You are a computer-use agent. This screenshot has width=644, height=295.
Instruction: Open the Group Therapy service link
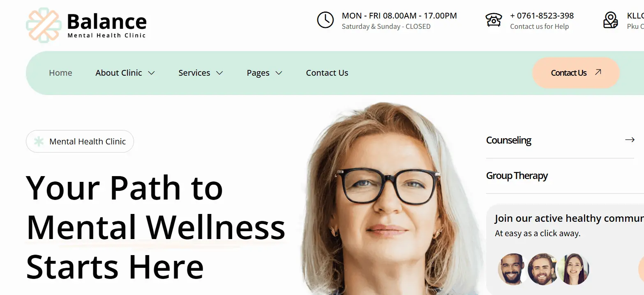click(517, 176)
